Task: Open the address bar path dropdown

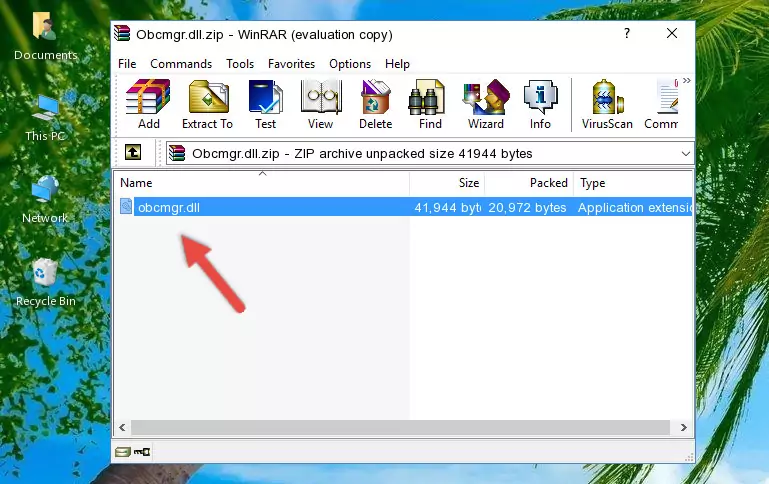Action: tap(686, 153)
